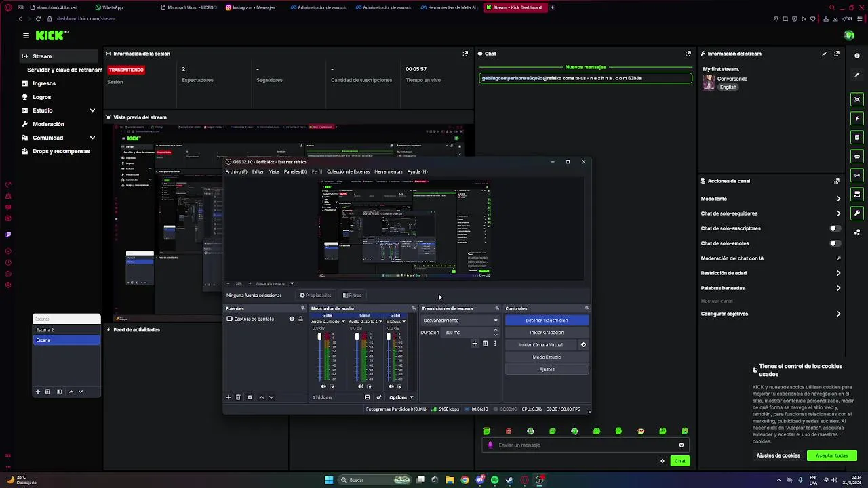
Task: Toggle visibility of Captura de pantalla source
Action: click(292, 319)
